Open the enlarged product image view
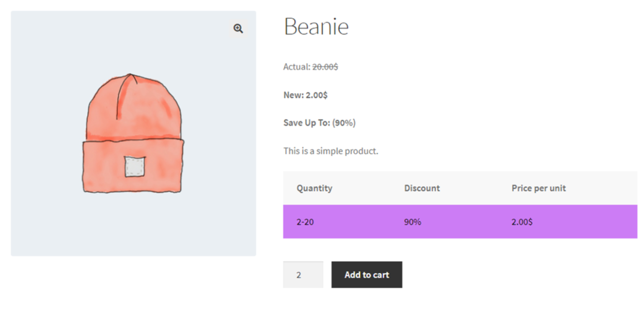The height and width of the screenshot is (310, 644). click(x=238, y=28)
